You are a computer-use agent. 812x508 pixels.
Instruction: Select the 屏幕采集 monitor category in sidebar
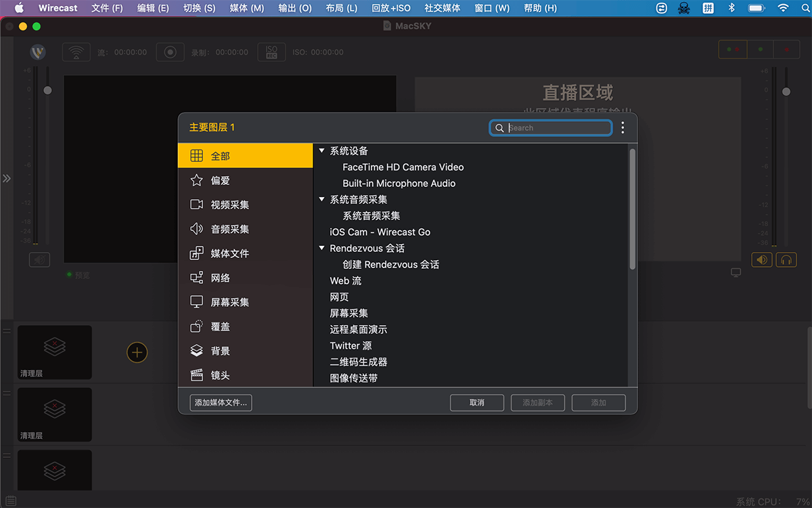(x=196, y=302)
